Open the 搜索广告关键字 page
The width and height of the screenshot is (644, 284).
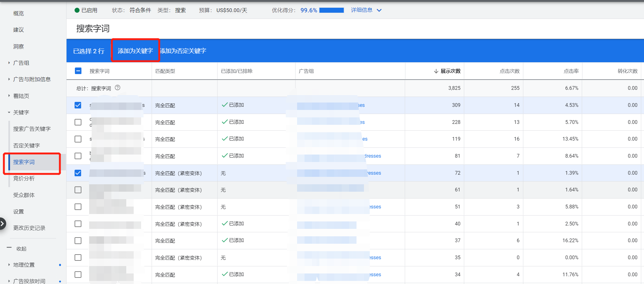(32, 129)
